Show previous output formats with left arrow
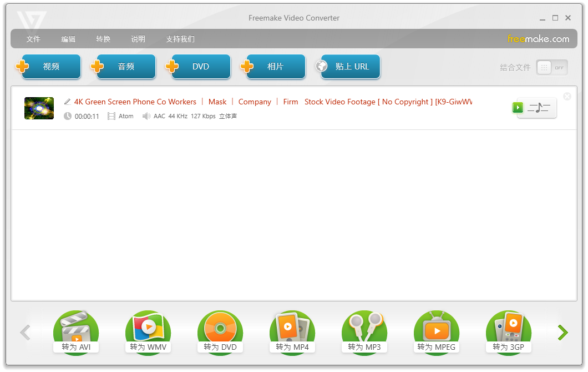Image resolution: width=588 pixels, height=372 pixels. pos(25,333)
